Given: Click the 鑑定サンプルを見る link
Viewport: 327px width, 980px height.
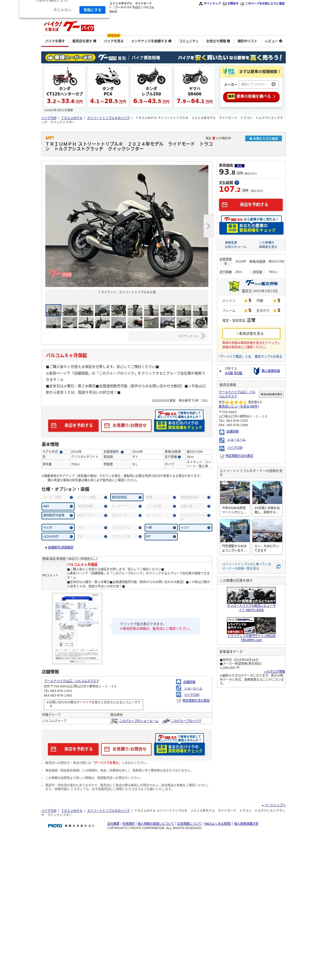Looking at the screenshot, I should tap(268, 356).
